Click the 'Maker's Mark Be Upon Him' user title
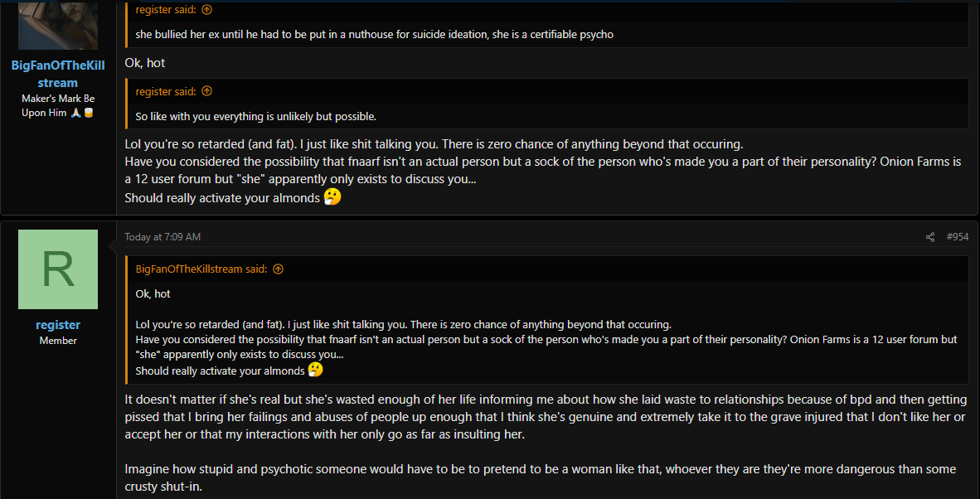Screen dimensions: 980x499 click(58, 105)
